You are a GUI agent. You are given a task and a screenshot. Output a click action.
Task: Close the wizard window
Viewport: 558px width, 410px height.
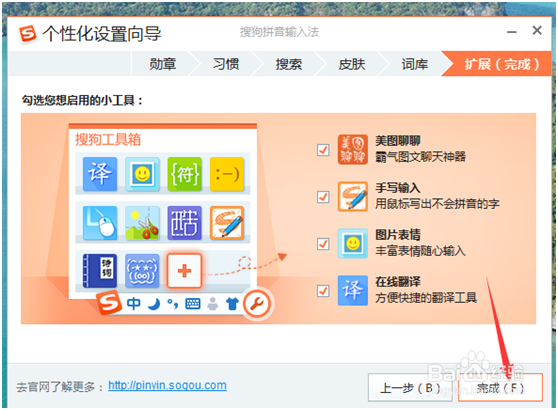[x=537, y=31]
